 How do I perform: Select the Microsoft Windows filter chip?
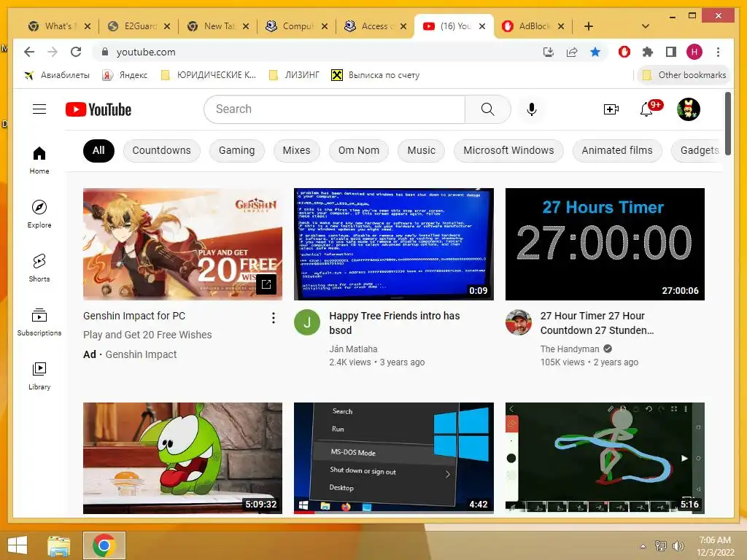[x=508, y=150]
